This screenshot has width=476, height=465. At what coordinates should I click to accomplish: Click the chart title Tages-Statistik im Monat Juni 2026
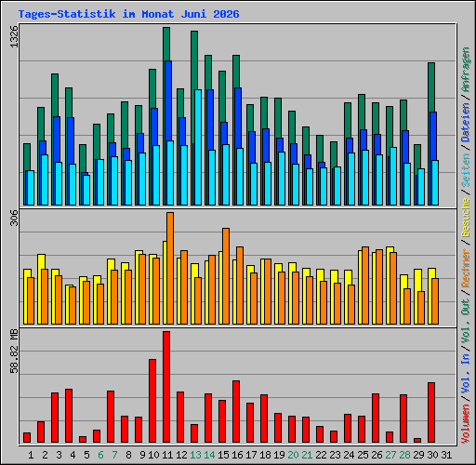128,14
